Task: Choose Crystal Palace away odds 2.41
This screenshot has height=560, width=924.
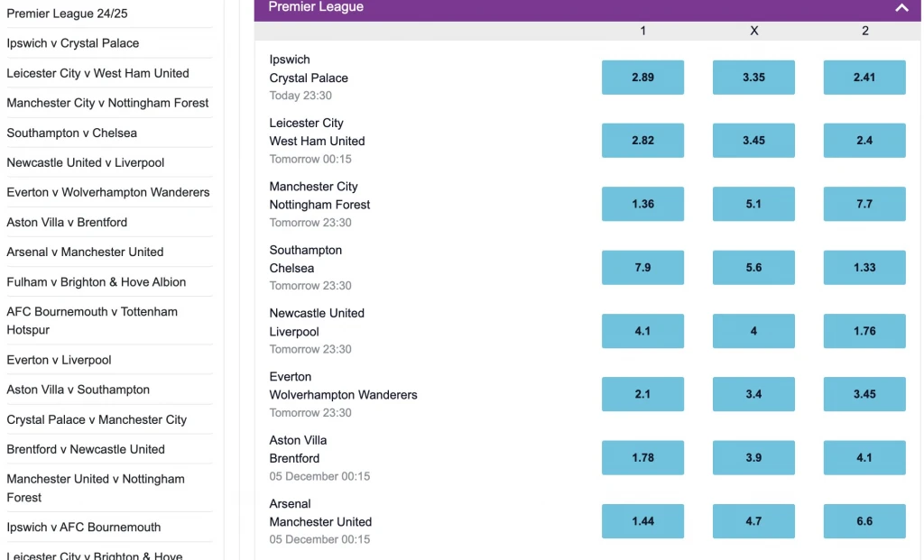Action: click(864, 78)
